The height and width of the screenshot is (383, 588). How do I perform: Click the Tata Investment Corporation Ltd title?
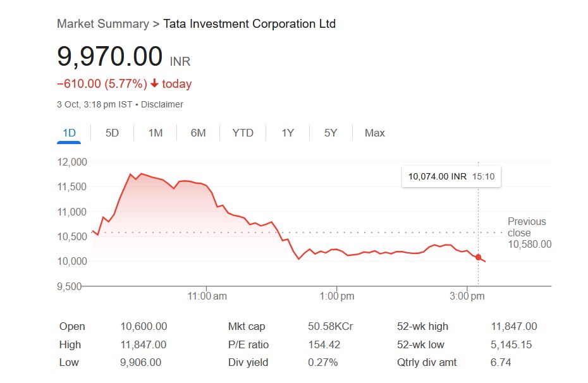250,24
